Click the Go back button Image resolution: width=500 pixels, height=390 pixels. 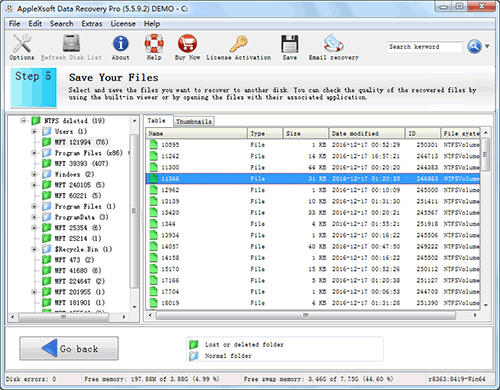pyautogui.click(x=69, y=348)
